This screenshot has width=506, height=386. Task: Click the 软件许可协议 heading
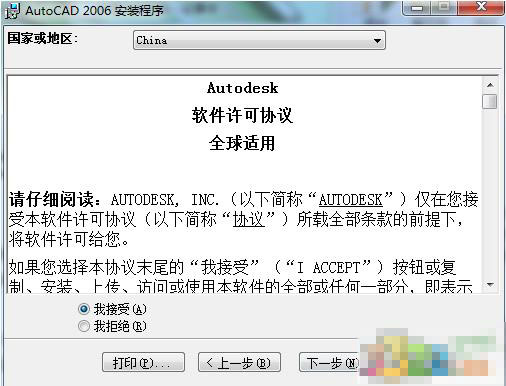(x=242, y=115)
